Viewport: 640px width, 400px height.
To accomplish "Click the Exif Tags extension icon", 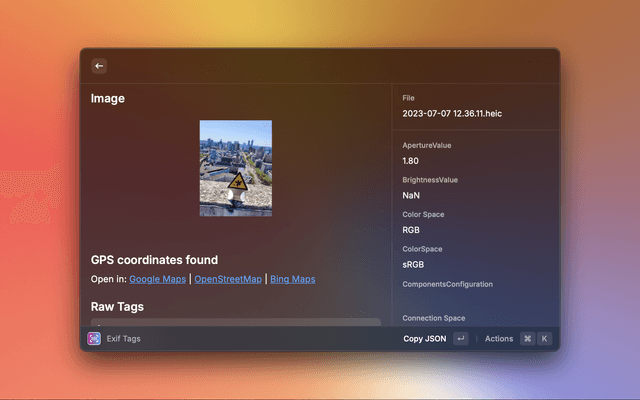I will tap(94, 338).
